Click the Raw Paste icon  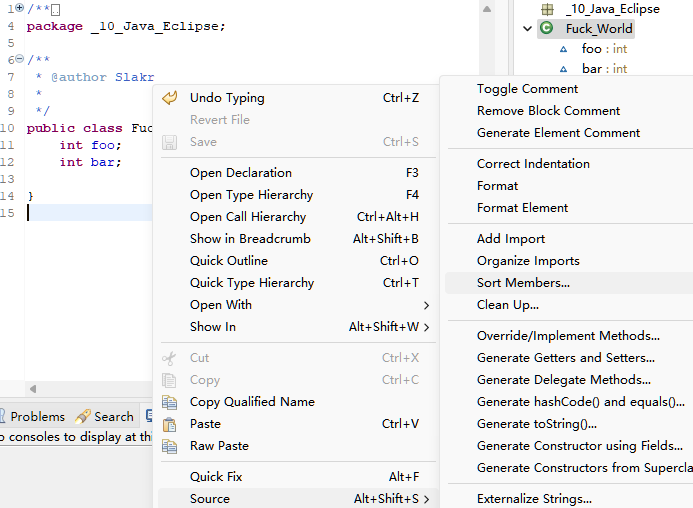click(x=169, y=446)
